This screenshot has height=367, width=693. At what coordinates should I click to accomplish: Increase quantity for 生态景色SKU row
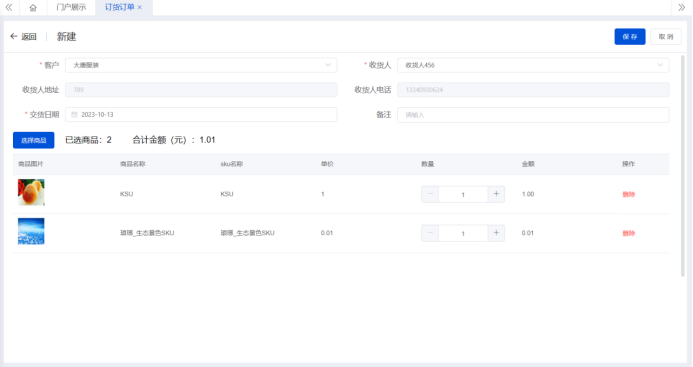496,233
